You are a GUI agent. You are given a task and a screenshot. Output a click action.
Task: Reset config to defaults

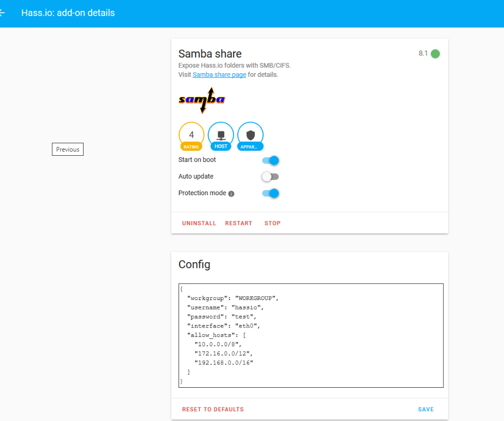[x=213, y=409]
